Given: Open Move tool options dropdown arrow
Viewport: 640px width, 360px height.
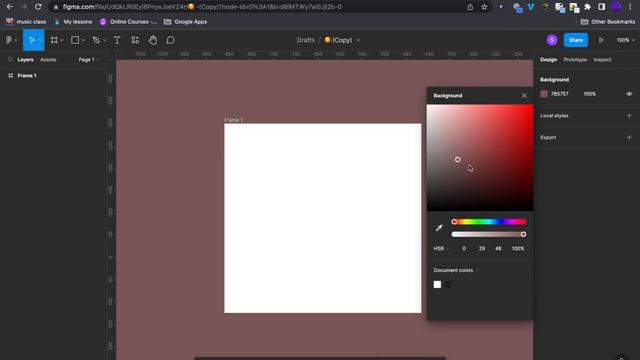Looking at the screenshot, I should pos(40,40).
